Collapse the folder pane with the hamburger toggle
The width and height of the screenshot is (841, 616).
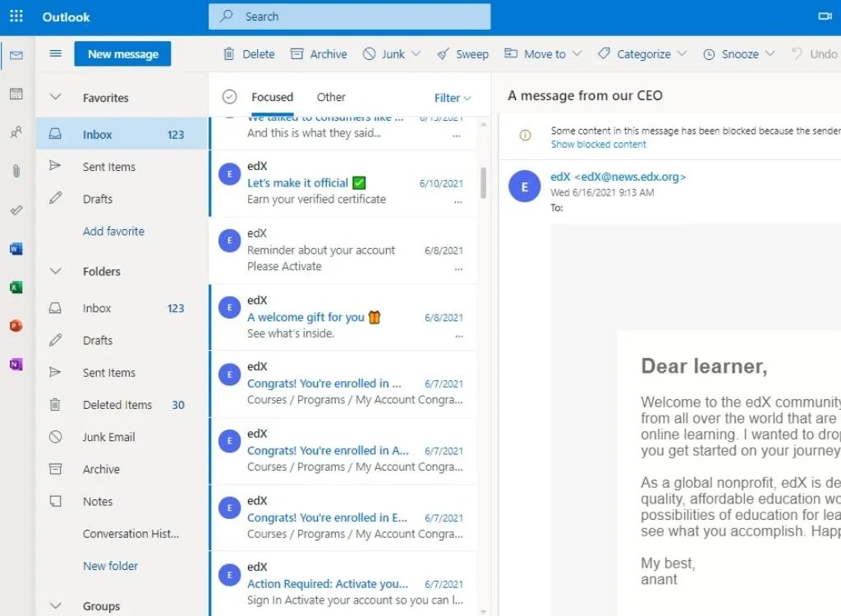pos(55,53)
